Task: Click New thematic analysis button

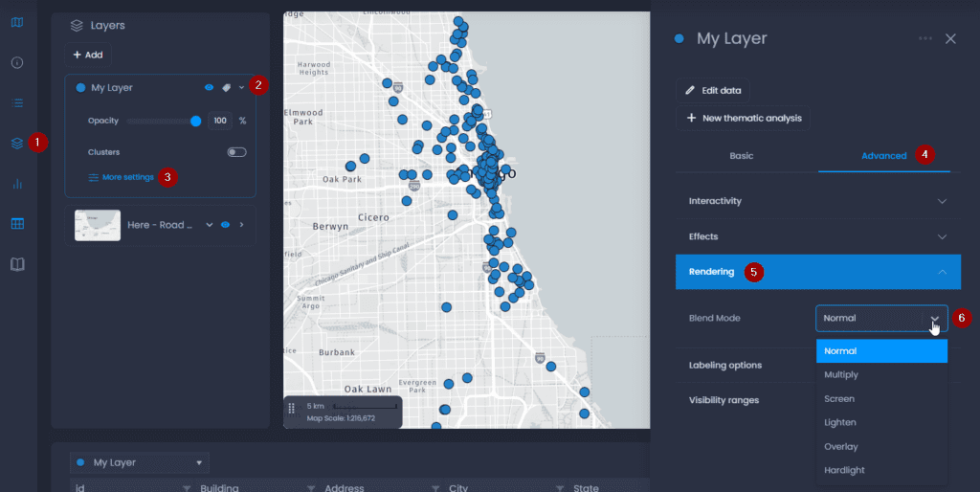Action: (x=743, y=118)
